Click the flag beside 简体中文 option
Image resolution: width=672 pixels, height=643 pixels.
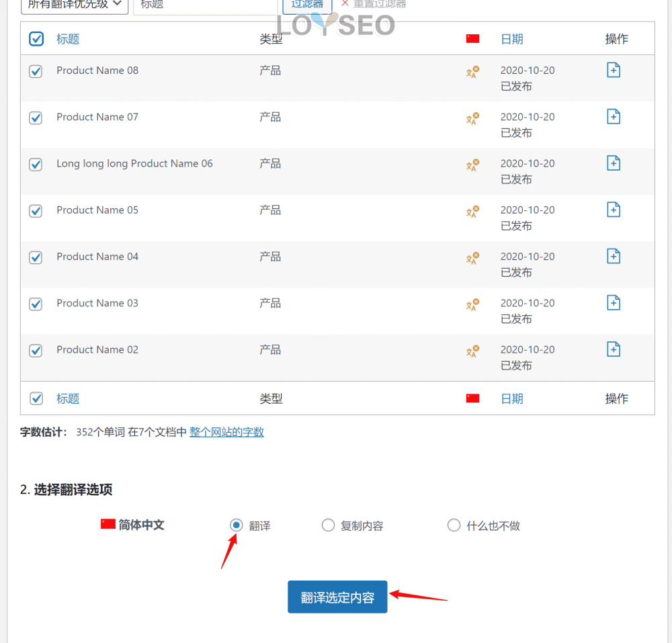(x=108, y=524)
